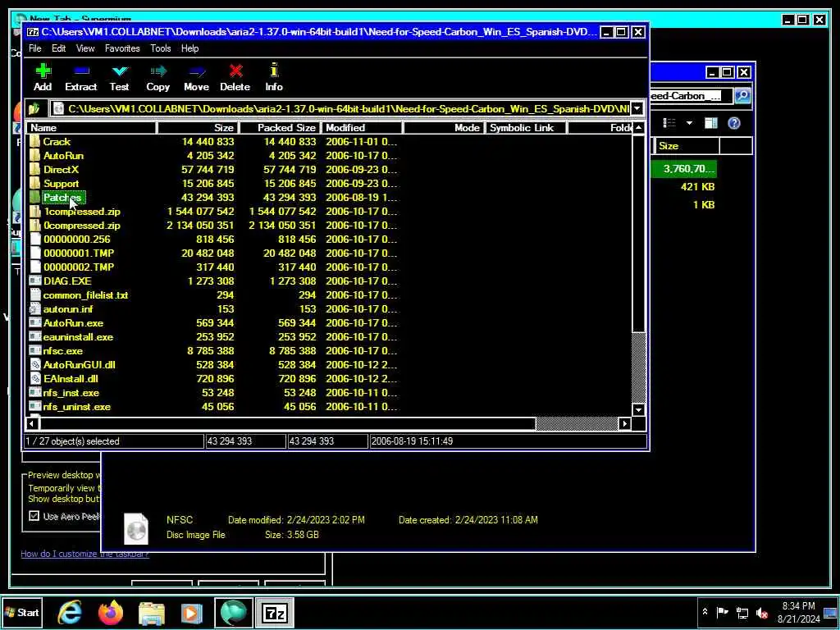Open the Favorites menu
Image resolution: width=840 pixels, height=630 pixels.
(x=122, y=48)
